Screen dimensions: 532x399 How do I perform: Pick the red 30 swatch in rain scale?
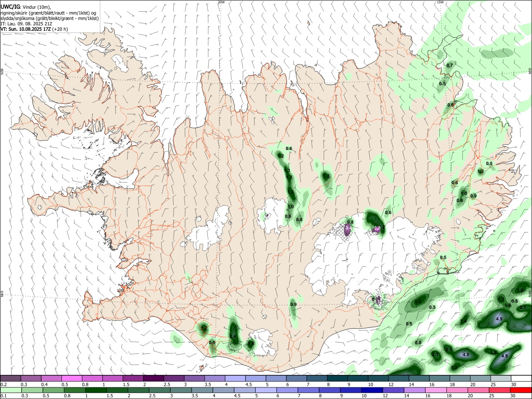(521, 390)
